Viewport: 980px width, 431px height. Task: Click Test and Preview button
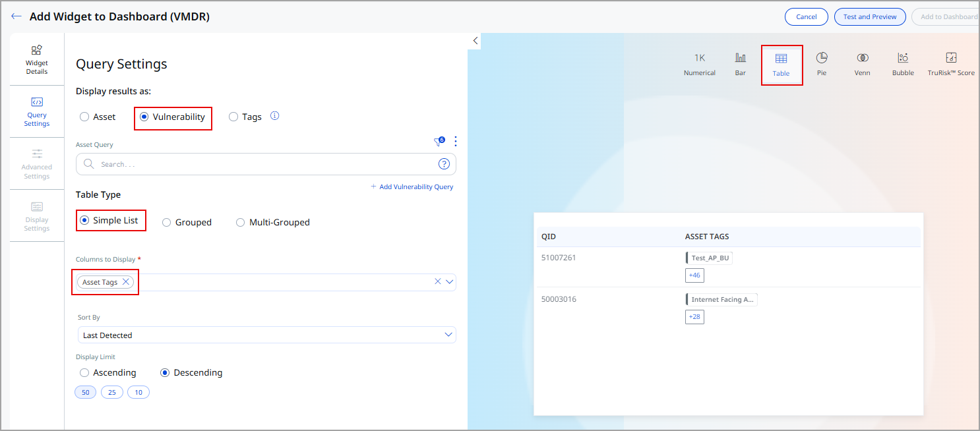point(870,16)
